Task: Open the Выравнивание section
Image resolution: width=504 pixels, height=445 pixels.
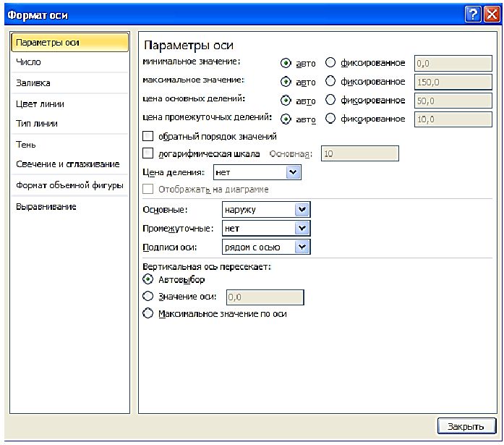Action: tap(69, 206)
